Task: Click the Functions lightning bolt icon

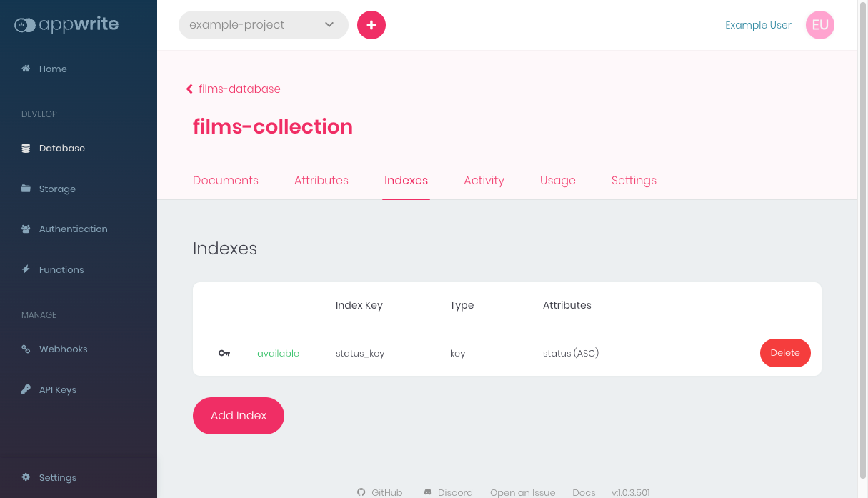Action: 26,269
